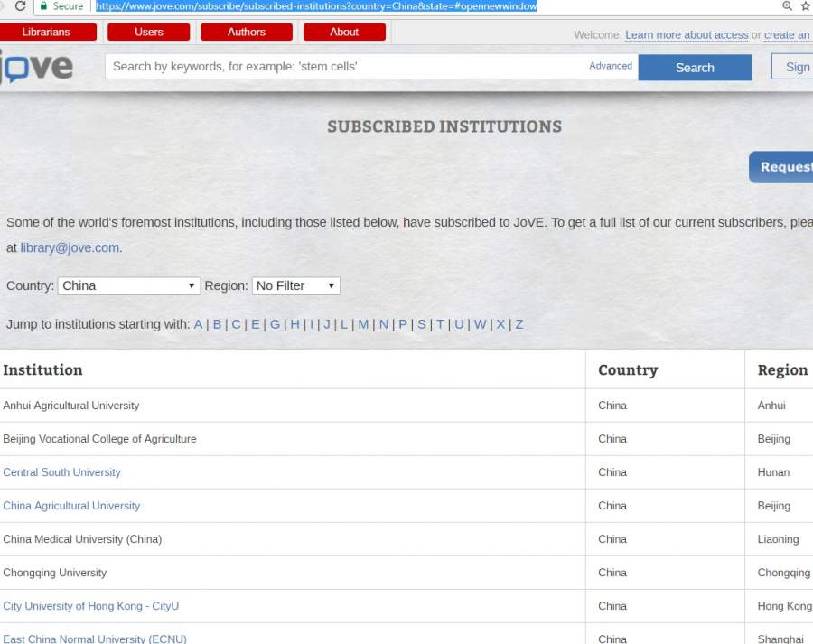The height and width of the screenshot is (644, 813).
Task: Jump to institutions starting with L
Action: 344,324
